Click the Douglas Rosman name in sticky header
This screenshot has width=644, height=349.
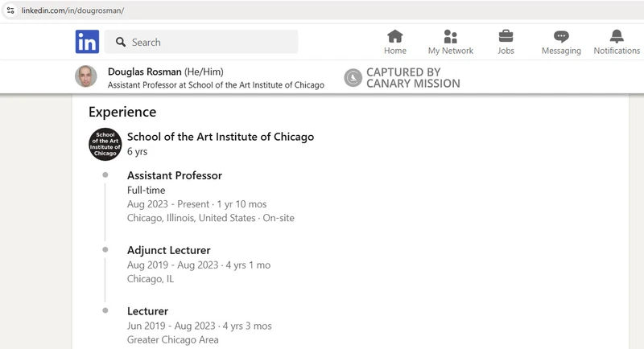point(145,72)
